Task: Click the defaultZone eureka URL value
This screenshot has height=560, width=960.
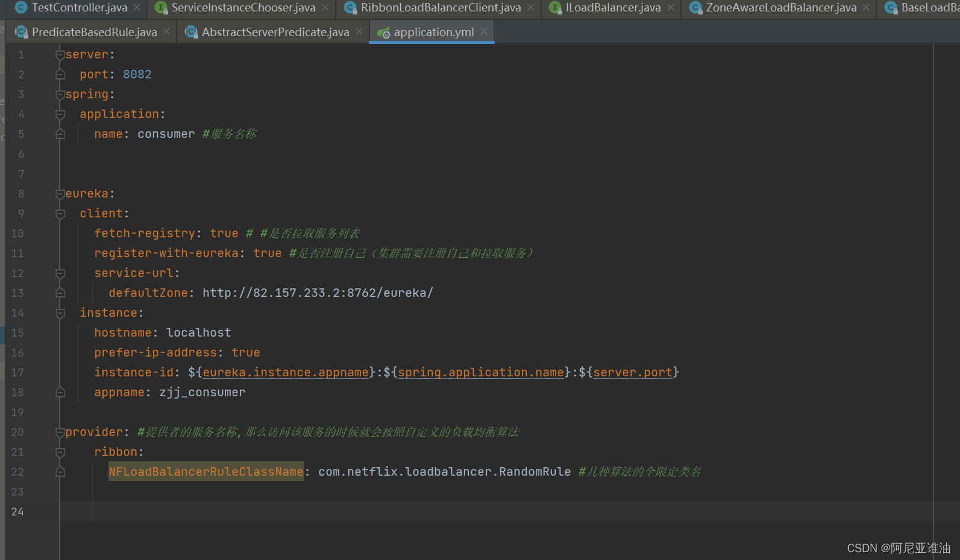Action: tap(318, 293)
